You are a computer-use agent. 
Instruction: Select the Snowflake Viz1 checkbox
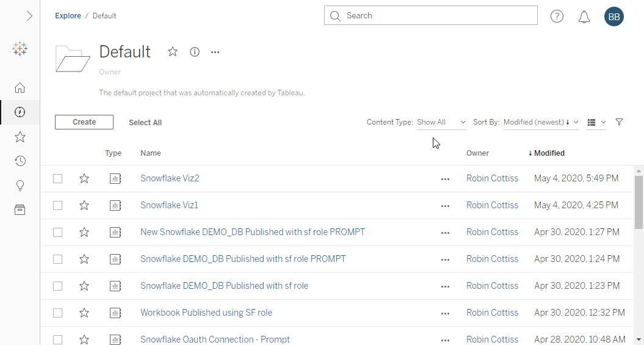coord(57,205)
